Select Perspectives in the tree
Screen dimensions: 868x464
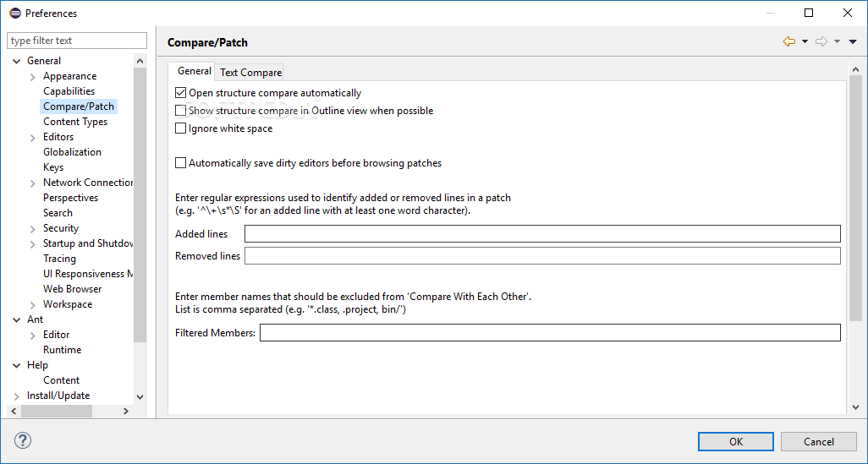(70, 198)
